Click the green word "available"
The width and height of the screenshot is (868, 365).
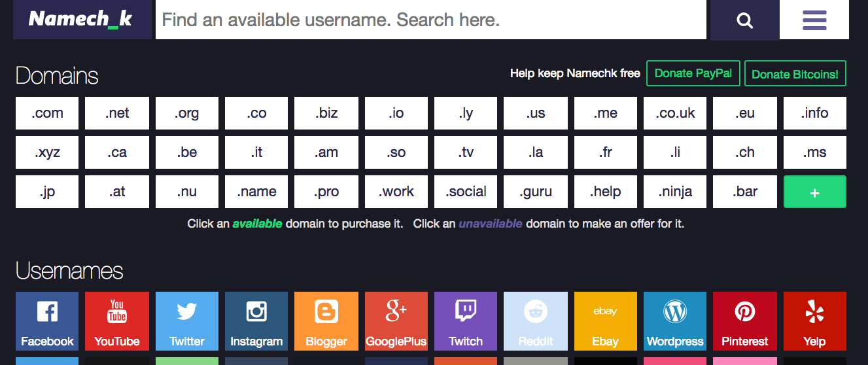pos(257,224)
